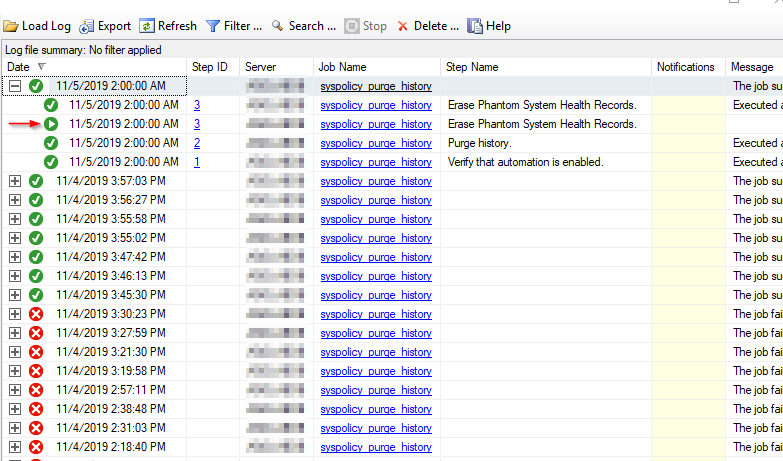This screenshot has height=461, width=783.
Task: Click the red Delete X icon
Action: pos(403,26)
